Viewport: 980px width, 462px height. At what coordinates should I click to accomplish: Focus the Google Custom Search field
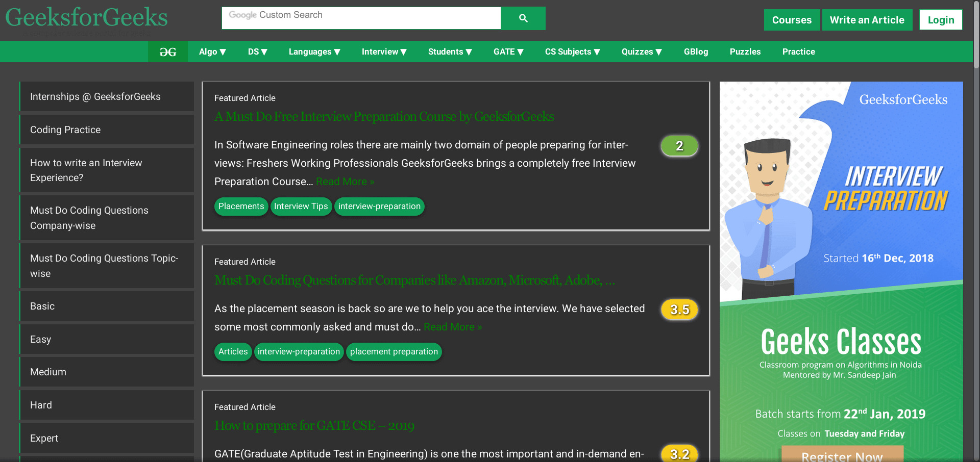pyautogui.click(x=361, y=18)
